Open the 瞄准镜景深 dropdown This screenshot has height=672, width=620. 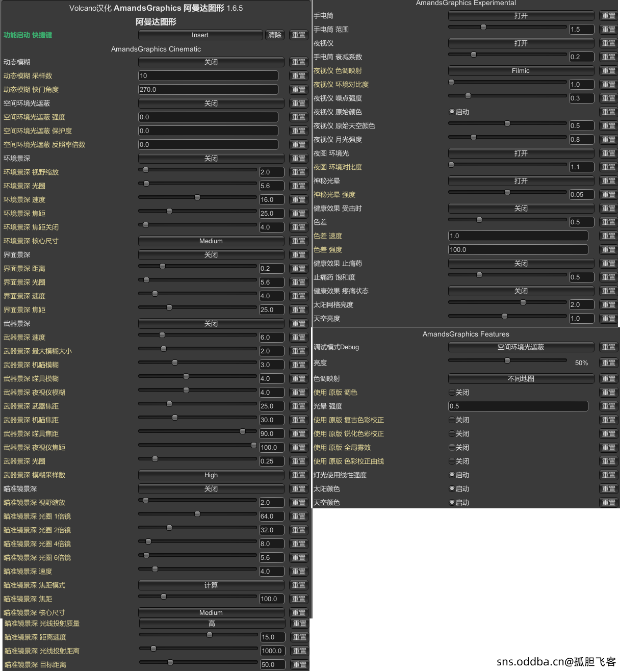[x=211, y=489]
